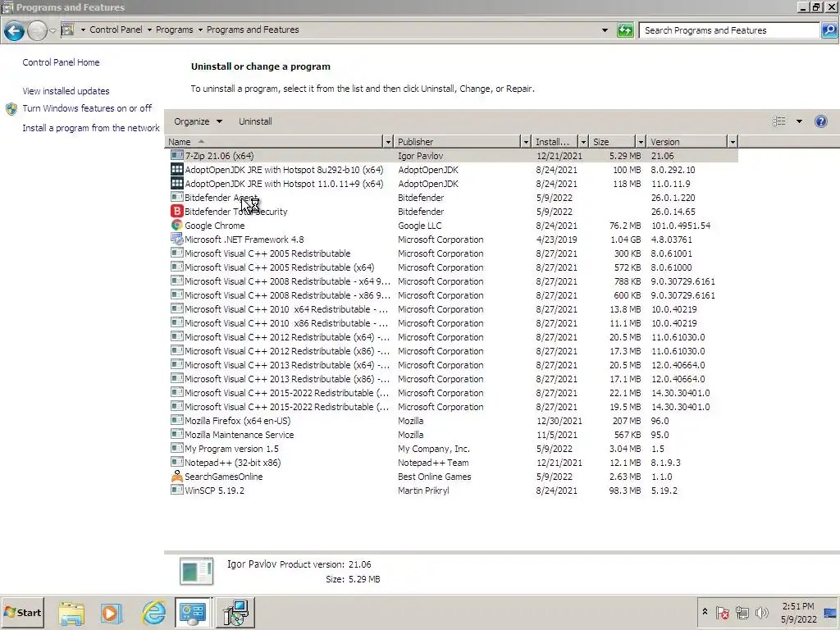Open View installed updates link
The height and width of the screenshot is (630, 840).
click(x=66, y=91)
